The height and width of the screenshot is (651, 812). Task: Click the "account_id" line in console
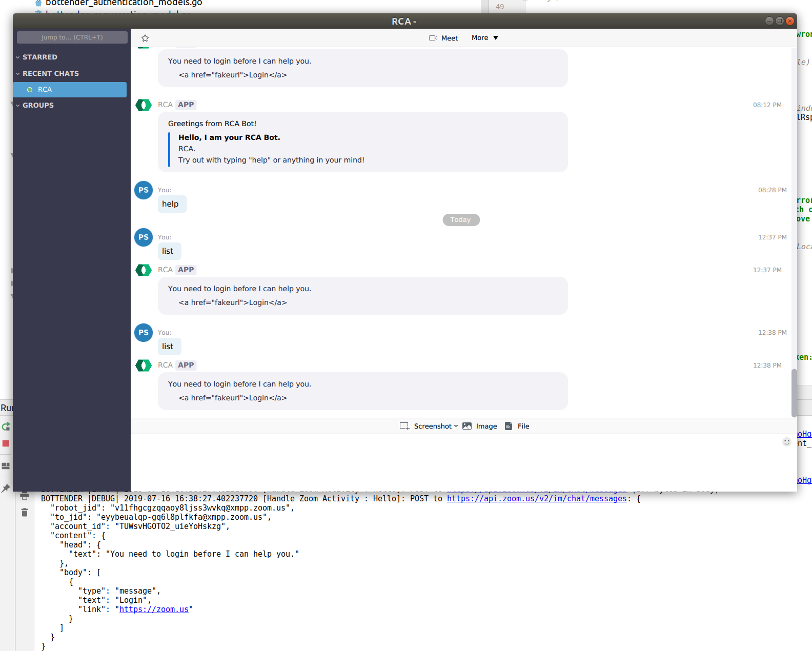(x=140, y=526)
